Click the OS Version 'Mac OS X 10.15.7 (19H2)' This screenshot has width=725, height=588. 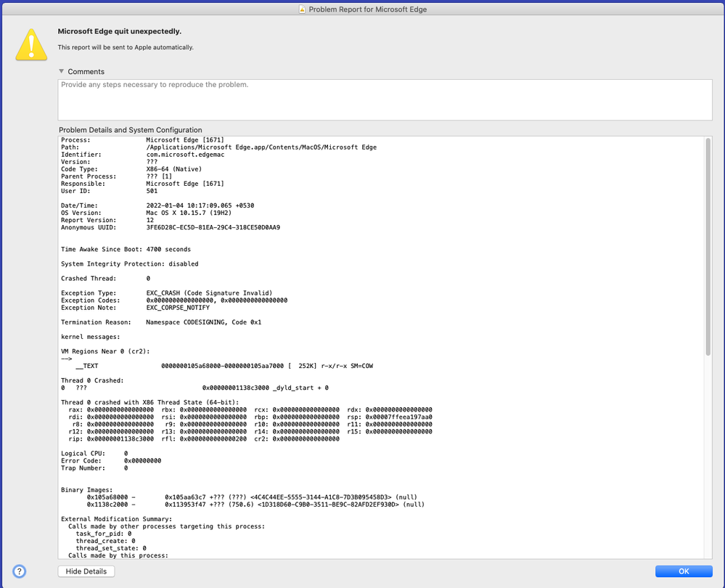coord(189,213)
